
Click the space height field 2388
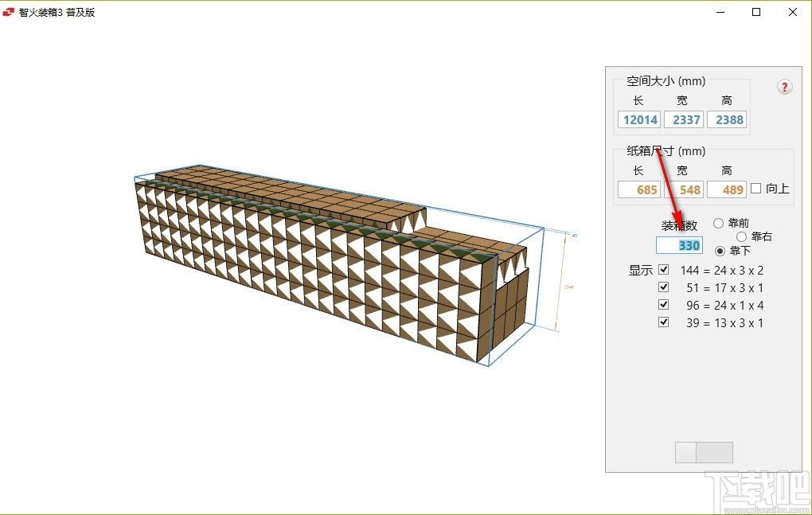727,119
